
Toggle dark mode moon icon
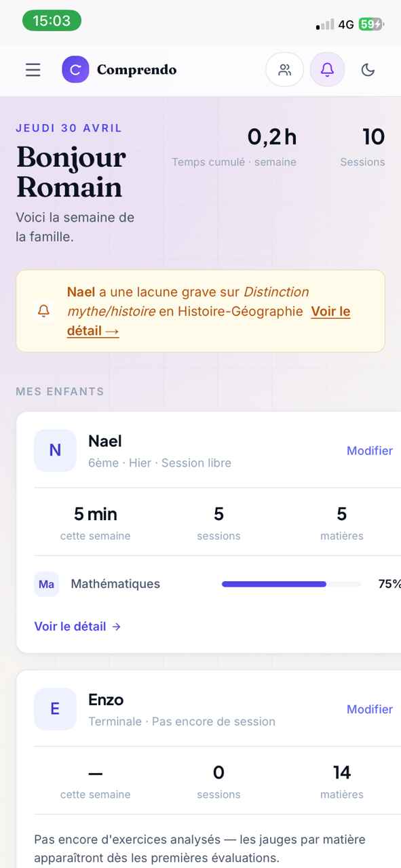click(368, 70)
